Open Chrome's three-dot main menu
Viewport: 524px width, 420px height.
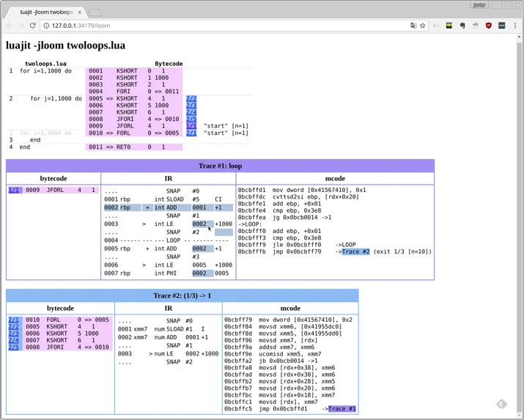click(515, 26)
